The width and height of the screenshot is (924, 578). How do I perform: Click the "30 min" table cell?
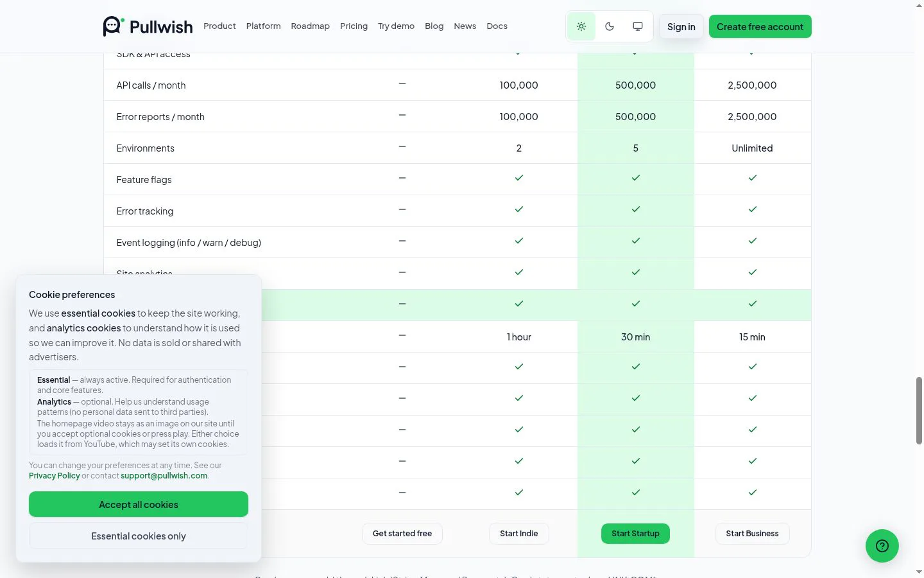[635, 337]
